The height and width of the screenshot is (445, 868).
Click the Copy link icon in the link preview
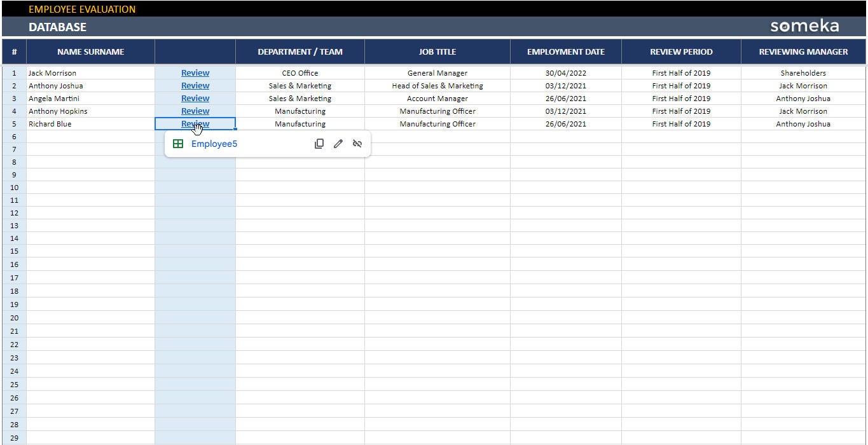click(x=319, y=144)
